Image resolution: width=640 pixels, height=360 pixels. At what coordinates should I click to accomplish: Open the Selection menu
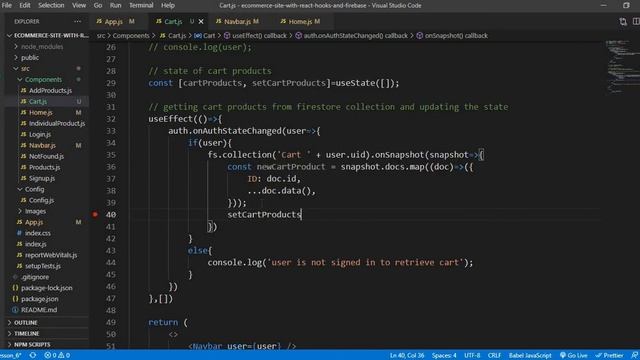tap(51, 5)
